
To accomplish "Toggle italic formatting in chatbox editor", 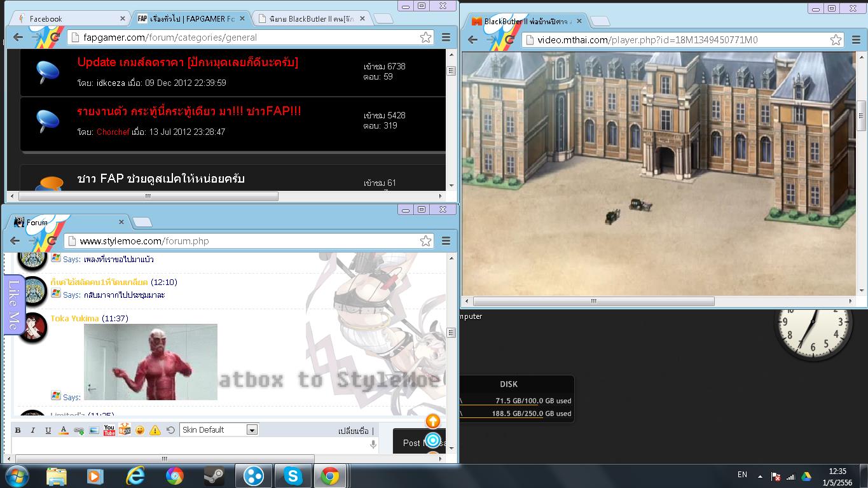I will 33,430.
